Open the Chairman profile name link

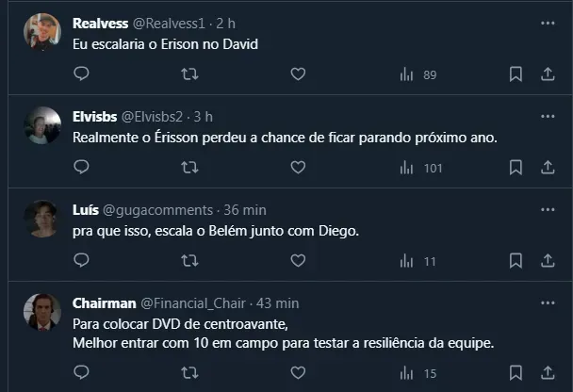[x=104, y=303]
